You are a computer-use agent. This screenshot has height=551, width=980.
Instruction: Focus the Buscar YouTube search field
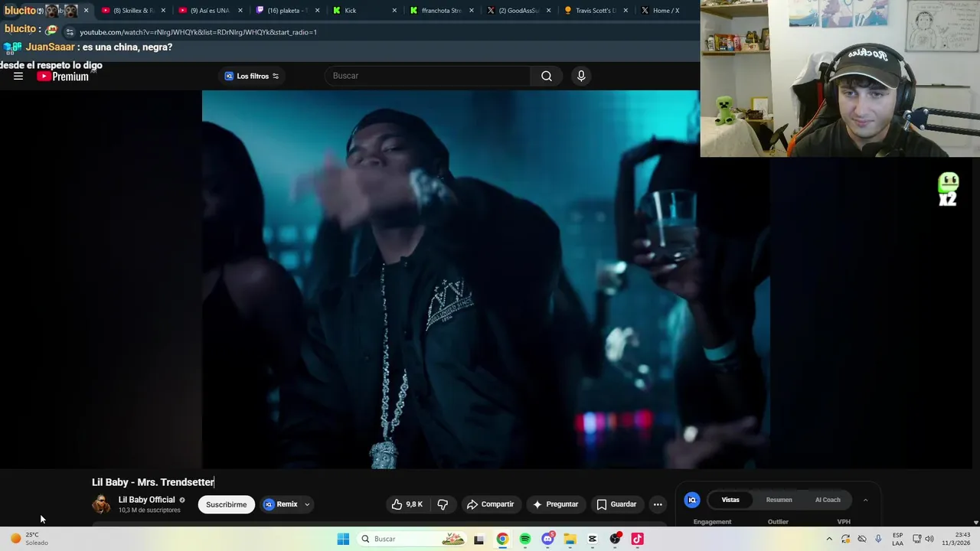(x=429, y=76)
